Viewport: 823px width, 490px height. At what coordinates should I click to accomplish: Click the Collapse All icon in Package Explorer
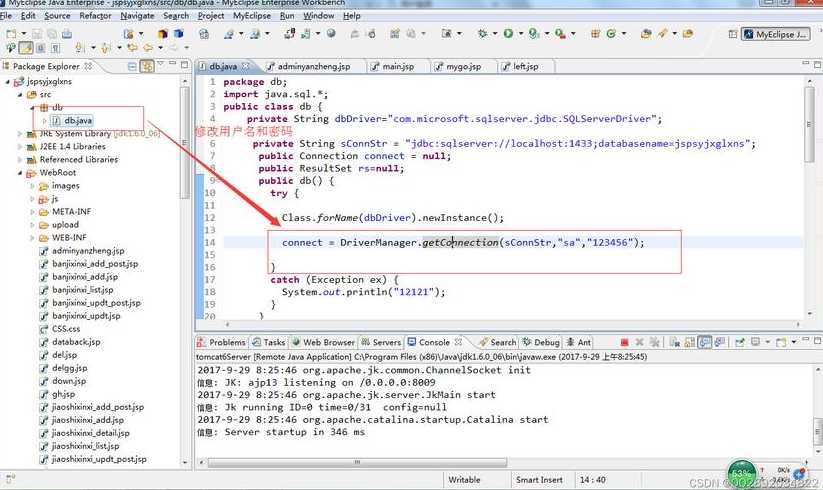[132, 67]
